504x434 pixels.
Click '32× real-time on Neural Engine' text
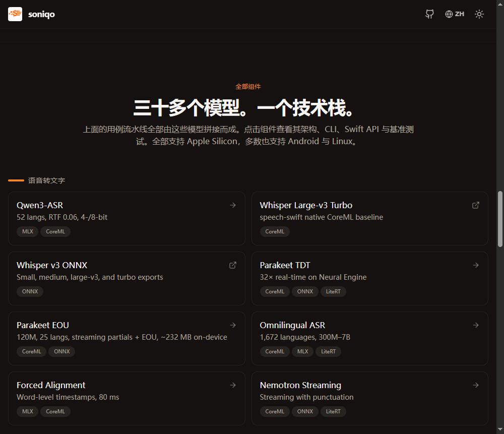click(313, 277)
